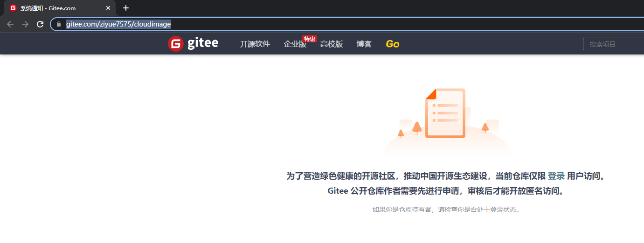644x243 pixels.
Task: Close the 系统通知 - Gitee.com tab
Action: tap(108, 8)
